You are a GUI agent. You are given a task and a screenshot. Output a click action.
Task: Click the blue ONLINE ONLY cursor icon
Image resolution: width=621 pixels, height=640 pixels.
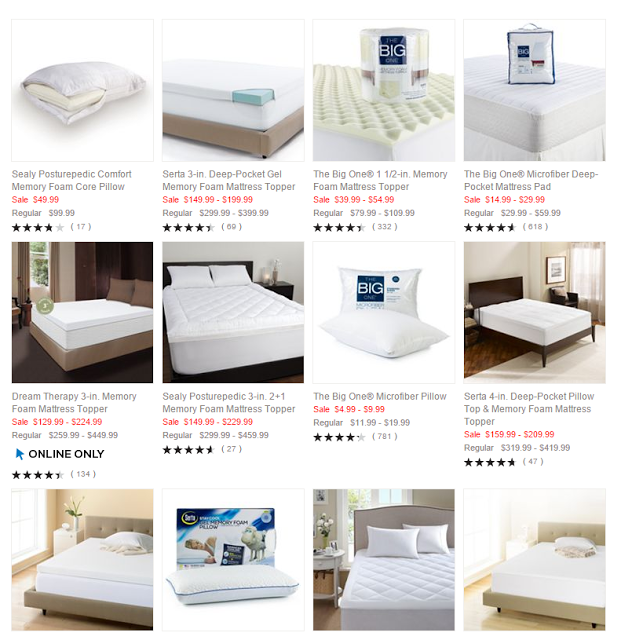tap(19, 454)
